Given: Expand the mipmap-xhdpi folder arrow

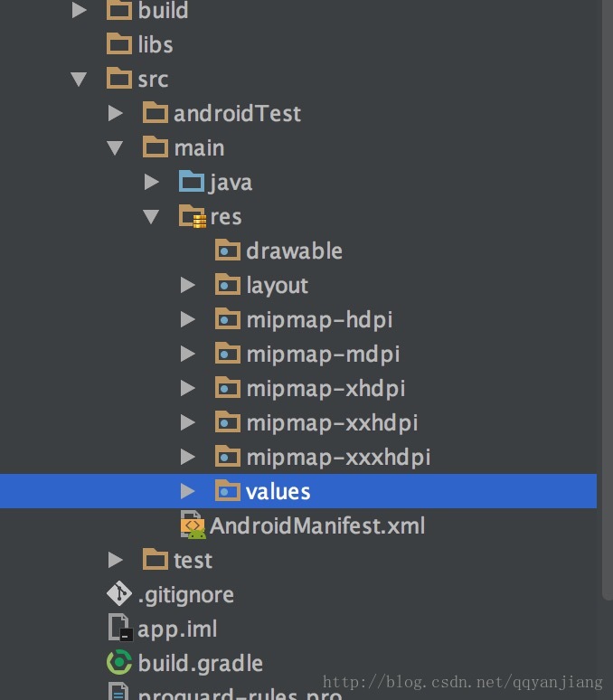Looking at the screenshot, I should (x=187, y=388).
